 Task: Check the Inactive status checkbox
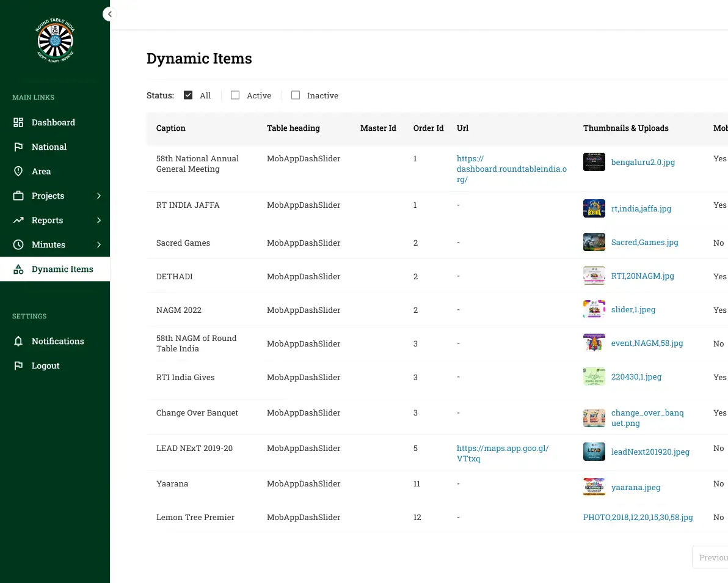point(296,95)
